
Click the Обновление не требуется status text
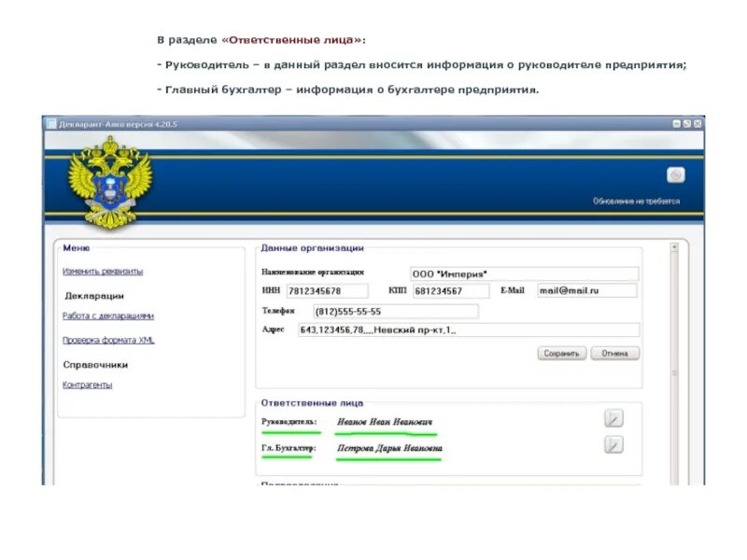pos(636,201)
